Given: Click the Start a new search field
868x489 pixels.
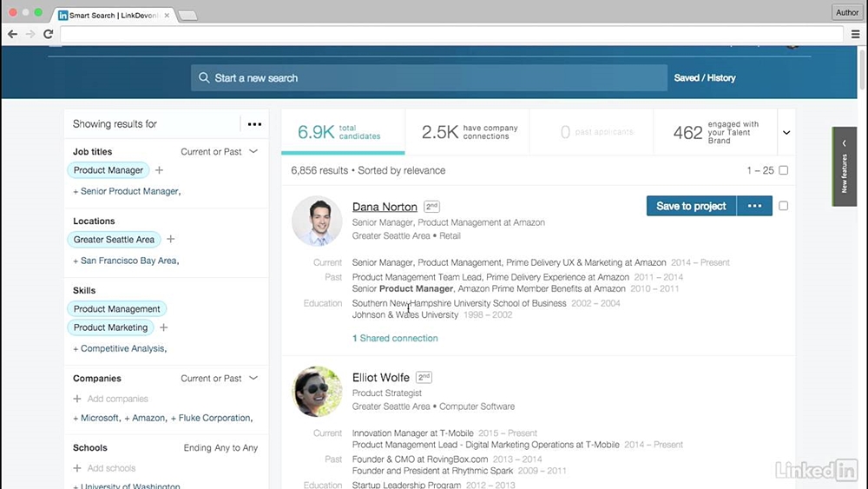Looking at the screenshot, I should (430, 78).
